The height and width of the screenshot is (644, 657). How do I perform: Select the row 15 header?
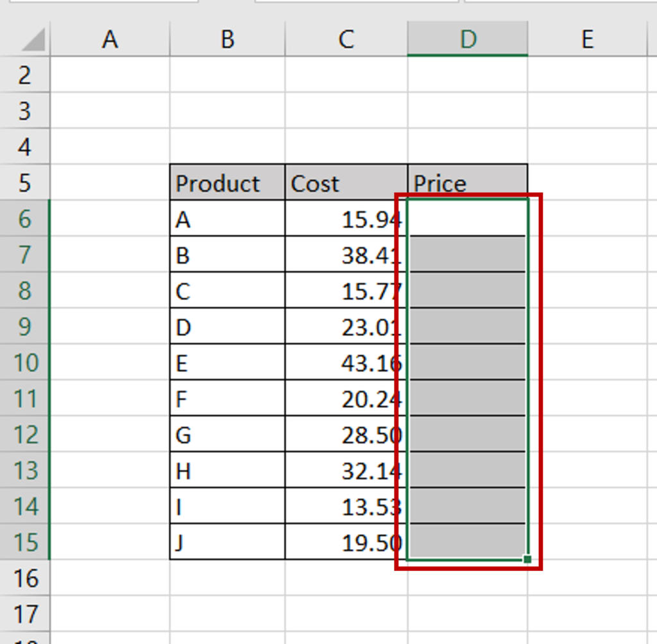[x=25, y=542]
